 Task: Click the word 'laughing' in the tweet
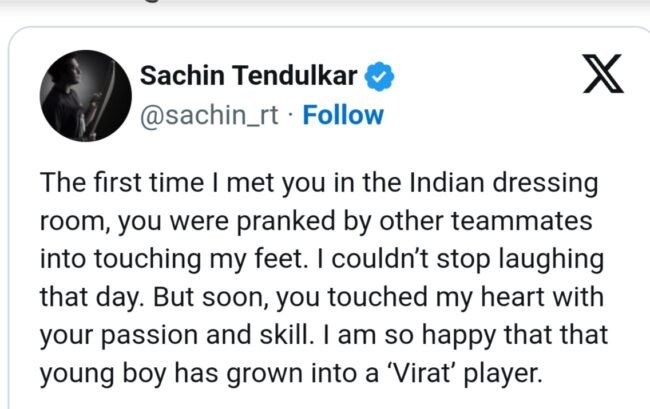point(551,260)
